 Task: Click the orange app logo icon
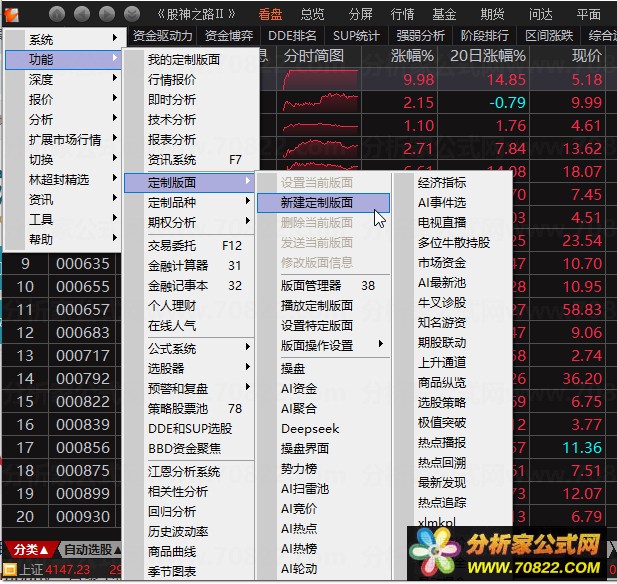tap(12, 14)
